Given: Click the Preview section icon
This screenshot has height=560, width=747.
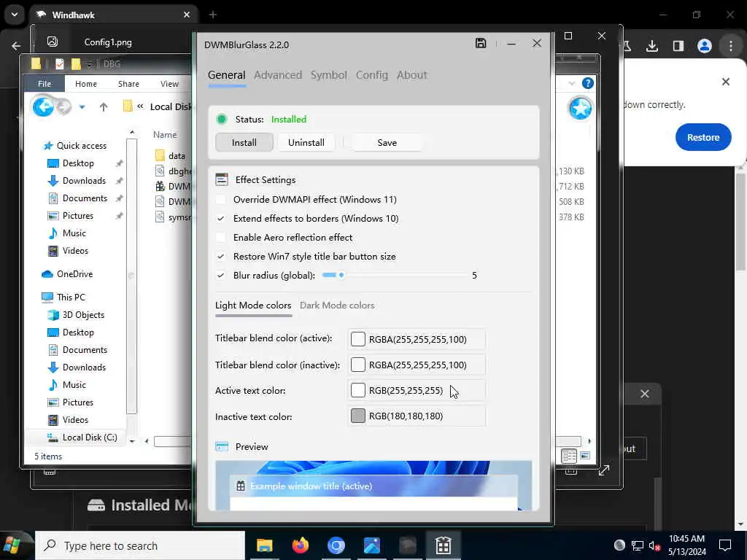Looking at the screenshot, I should coord(222,447).
